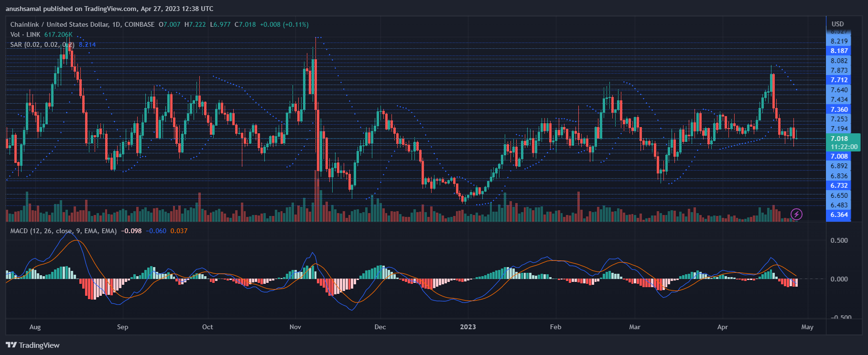This screenshot has width=868, height=355.
Task: Click the Nov label on time axis
Action: 295,327
